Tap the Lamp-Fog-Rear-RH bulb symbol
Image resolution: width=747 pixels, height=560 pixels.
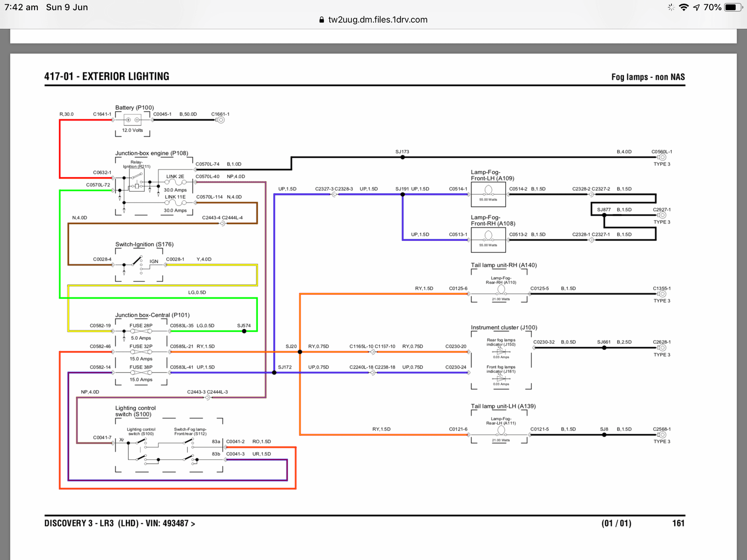coord(501,290)
